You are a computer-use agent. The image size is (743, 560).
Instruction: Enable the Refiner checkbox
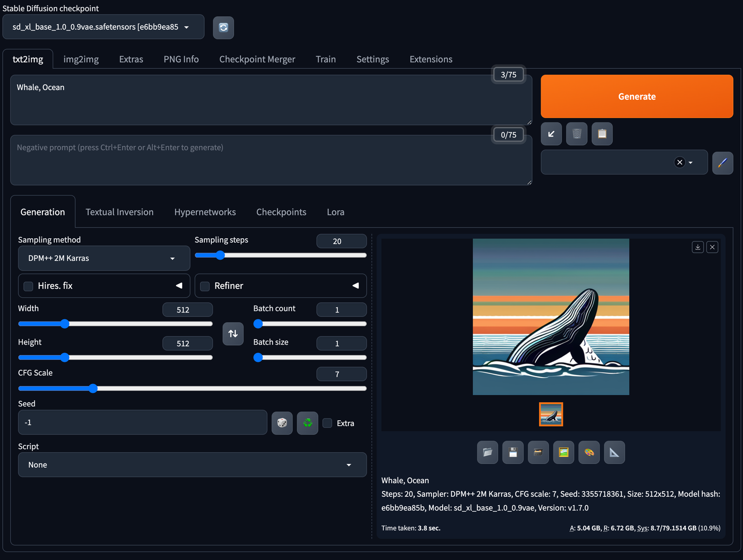[205, 286]
